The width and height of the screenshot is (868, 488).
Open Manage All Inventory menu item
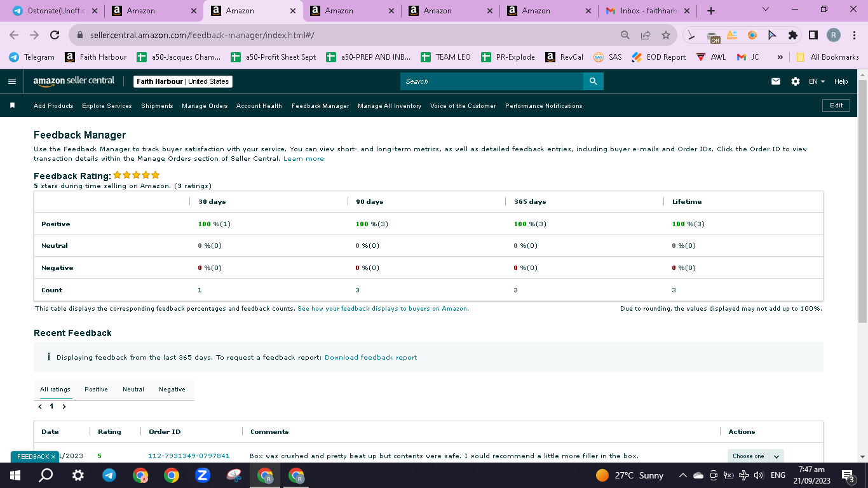click(390, 106)
